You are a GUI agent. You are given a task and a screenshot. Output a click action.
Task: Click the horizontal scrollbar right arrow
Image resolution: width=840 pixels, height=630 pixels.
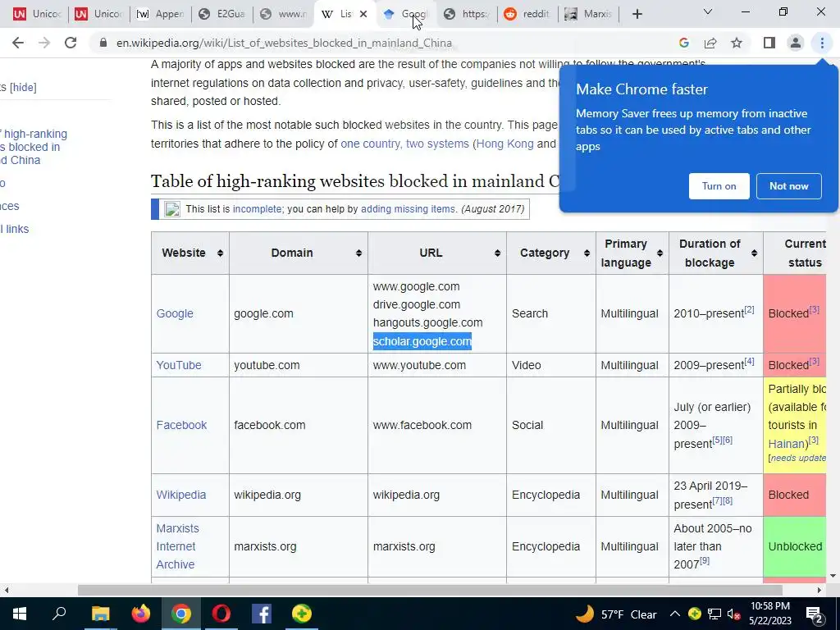click(x=819, y=591)
